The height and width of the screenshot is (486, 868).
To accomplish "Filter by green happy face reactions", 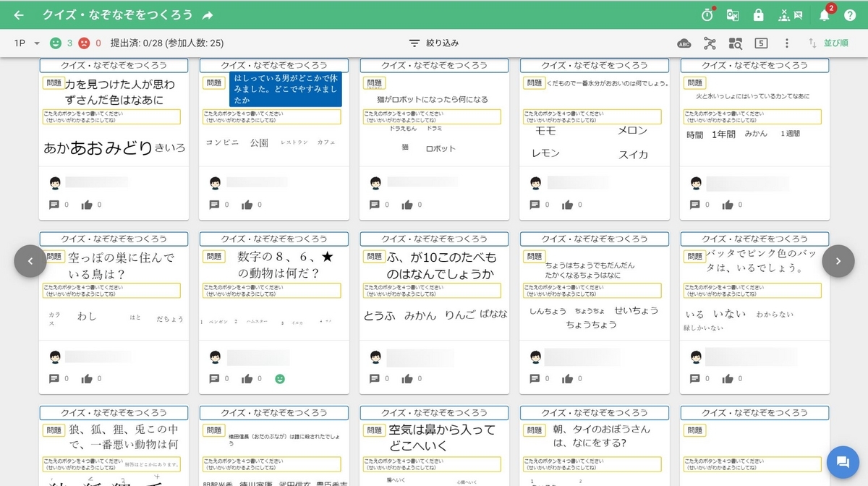I will (56, 43).
